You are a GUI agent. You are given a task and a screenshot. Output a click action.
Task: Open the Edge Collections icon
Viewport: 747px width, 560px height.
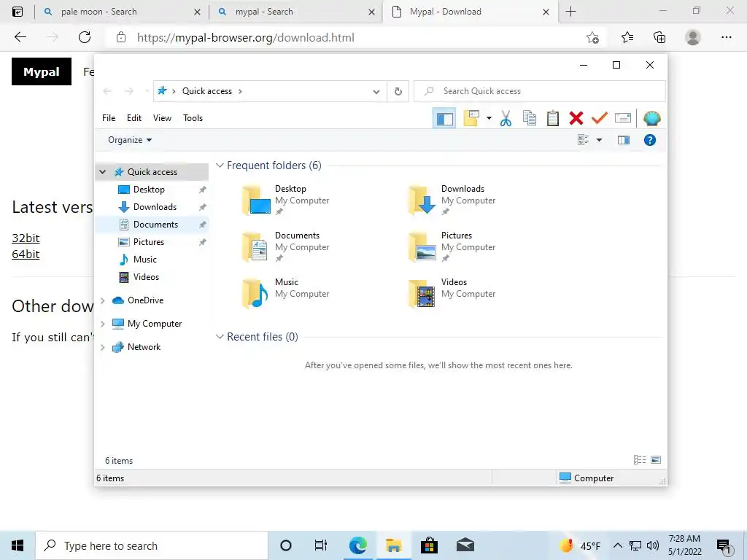click(x=659, y=38)
